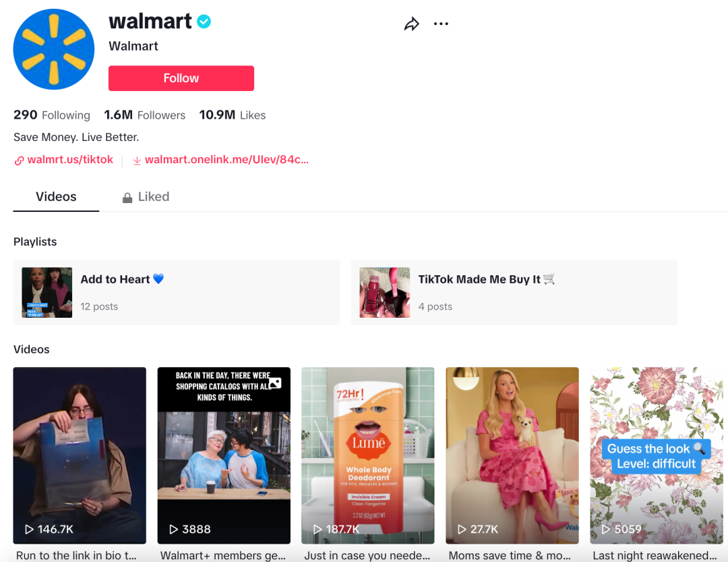Click the lock icon on Liked tab
The image size is (728, 562).
click(127, 198)
